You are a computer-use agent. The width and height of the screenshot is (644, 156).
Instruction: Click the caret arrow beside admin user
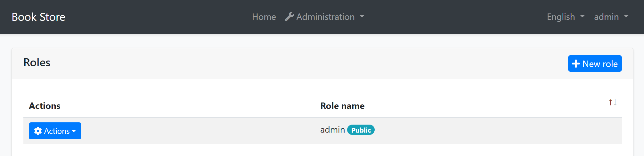[x=626, y=16]
